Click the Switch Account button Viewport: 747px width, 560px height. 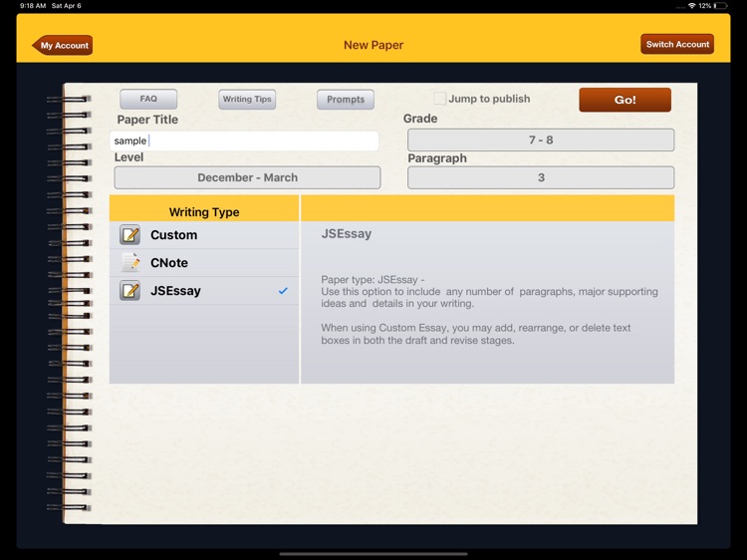(677, 44)
